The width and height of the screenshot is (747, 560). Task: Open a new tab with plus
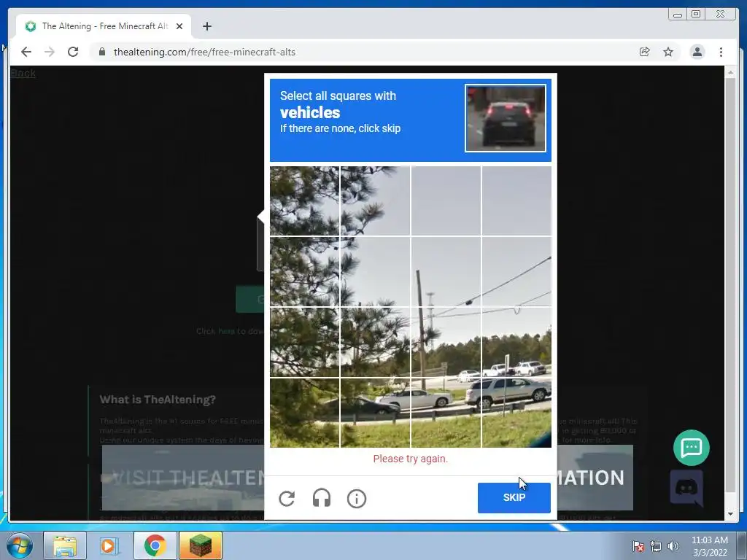coord(206,26)
